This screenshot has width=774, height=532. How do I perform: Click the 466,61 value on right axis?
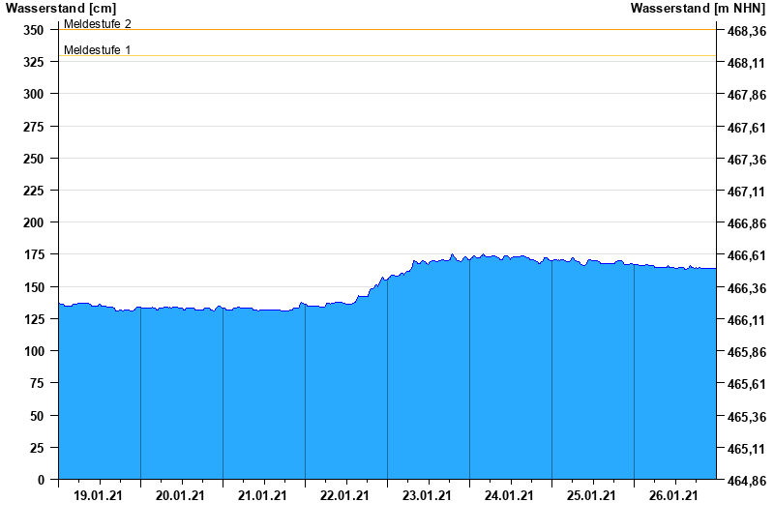point(746,255)
